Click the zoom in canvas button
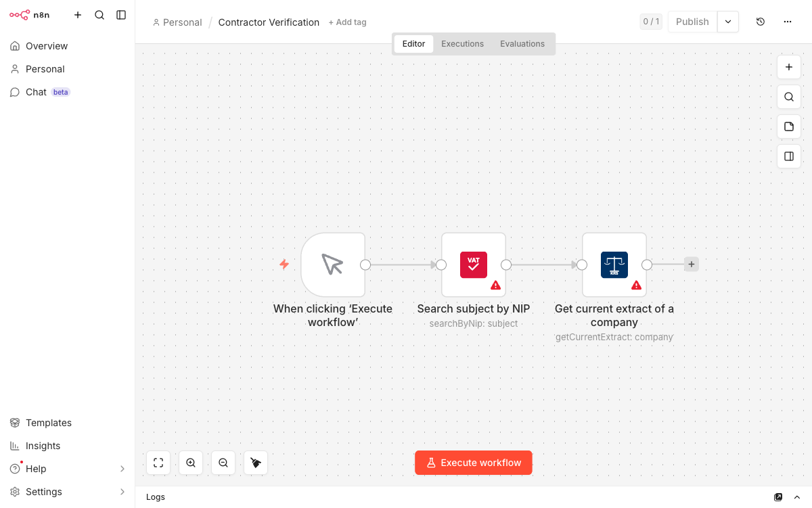Image resolution: width=812 pixels, height=508 pixels. (191, 463)
